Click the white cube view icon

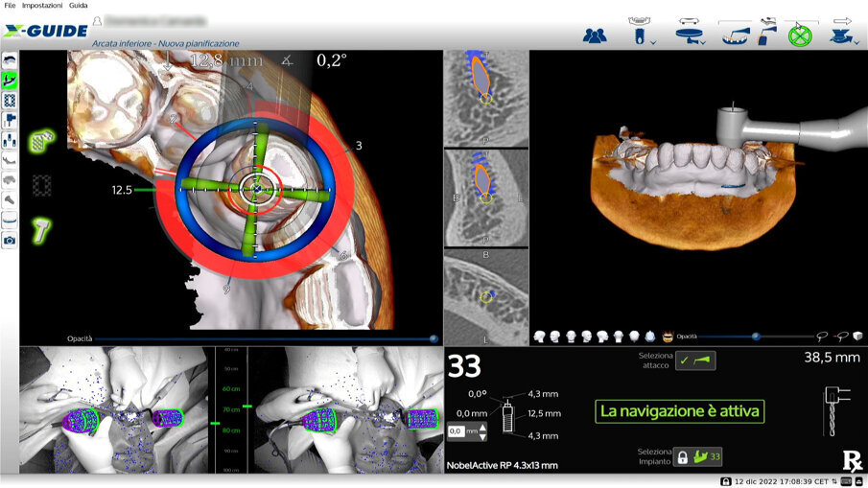(x=858, y=337)
